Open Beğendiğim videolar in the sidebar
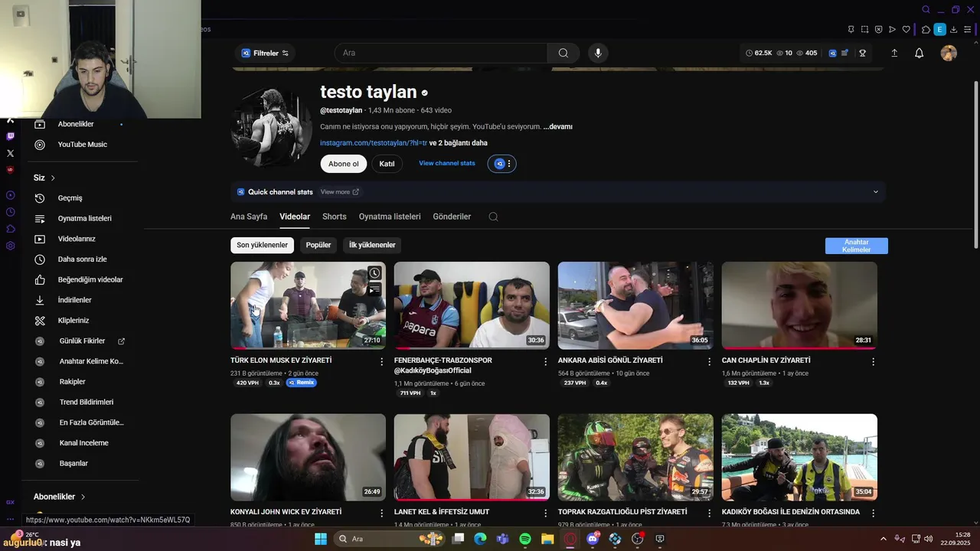Viewport: 980px width, 551px height. [90, 279]
